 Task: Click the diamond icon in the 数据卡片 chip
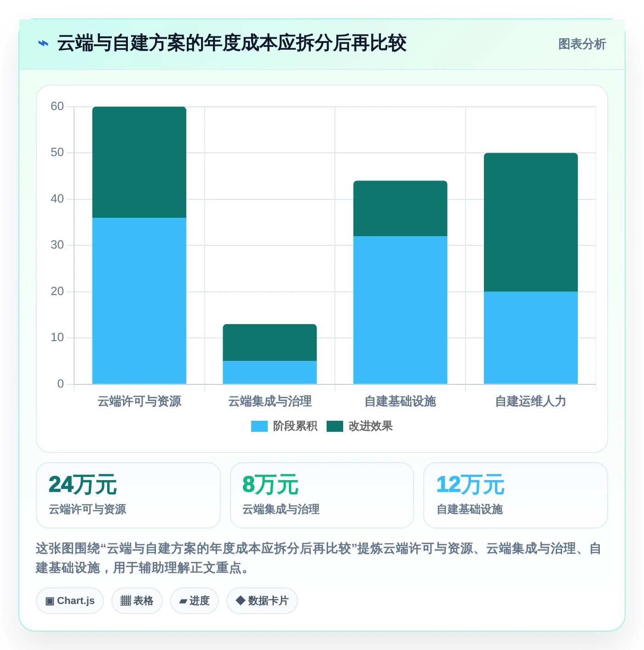(240, 600)
